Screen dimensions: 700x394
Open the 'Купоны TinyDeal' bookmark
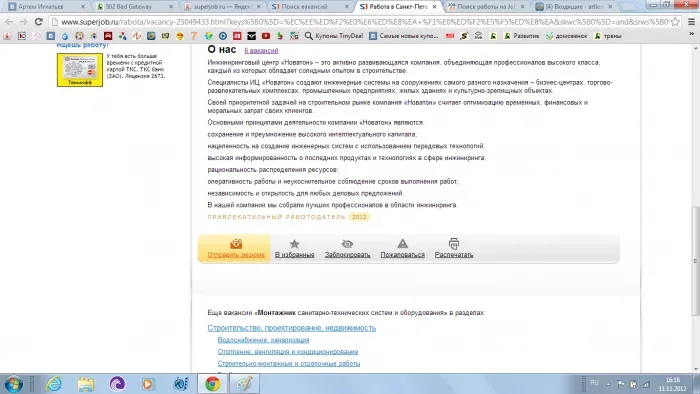coord(334,36)
